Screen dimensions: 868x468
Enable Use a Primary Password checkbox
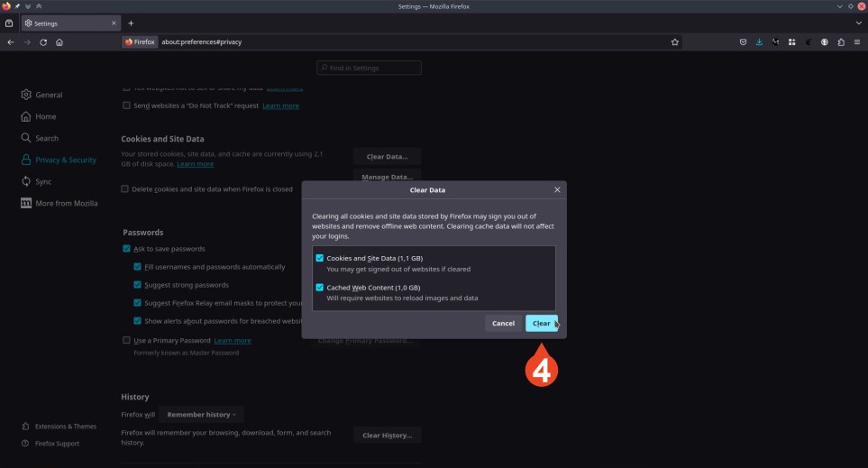(126, 341)
